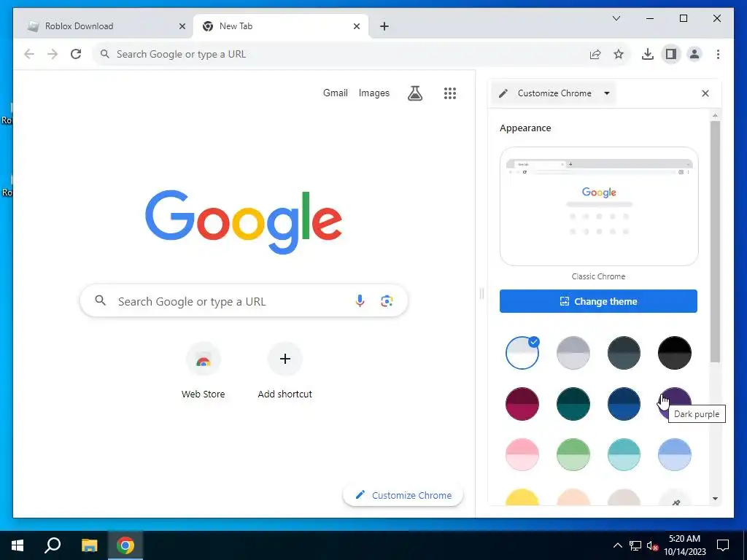Open the taskbar clock and date

click(685, 545)
